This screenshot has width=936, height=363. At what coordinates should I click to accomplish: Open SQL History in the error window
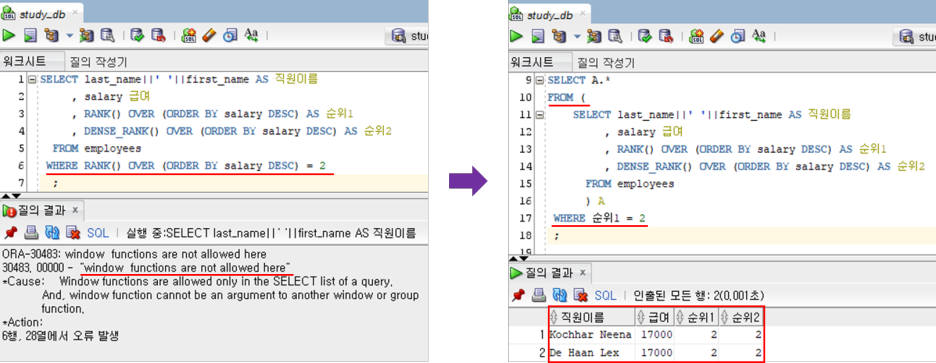pyautogui.click(x=229, y=35)
